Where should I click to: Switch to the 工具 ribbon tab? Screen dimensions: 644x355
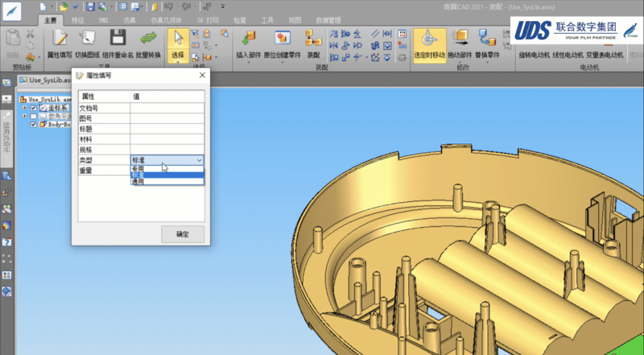click(267, 20)
